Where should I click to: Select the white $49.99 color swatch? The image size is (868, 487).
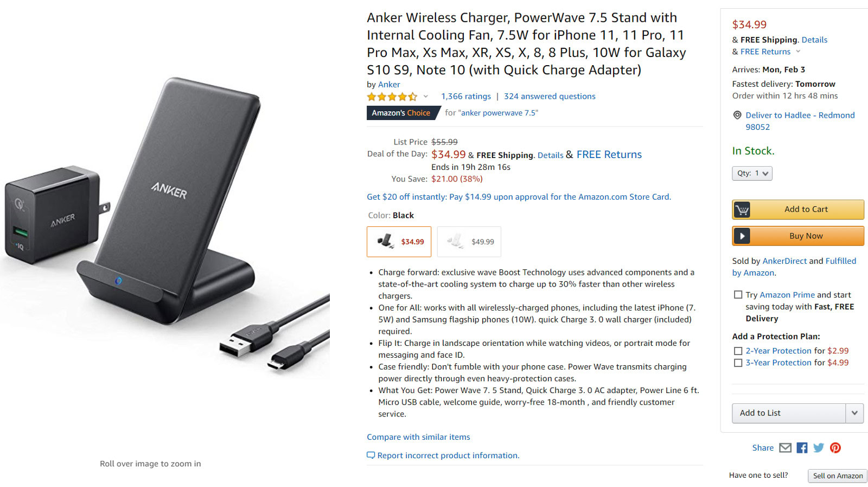469,242
